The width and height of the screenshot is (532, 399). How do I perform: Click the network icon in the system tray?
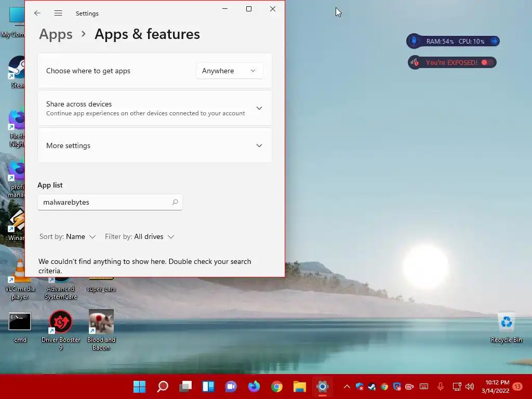click(x=457, y=387)
